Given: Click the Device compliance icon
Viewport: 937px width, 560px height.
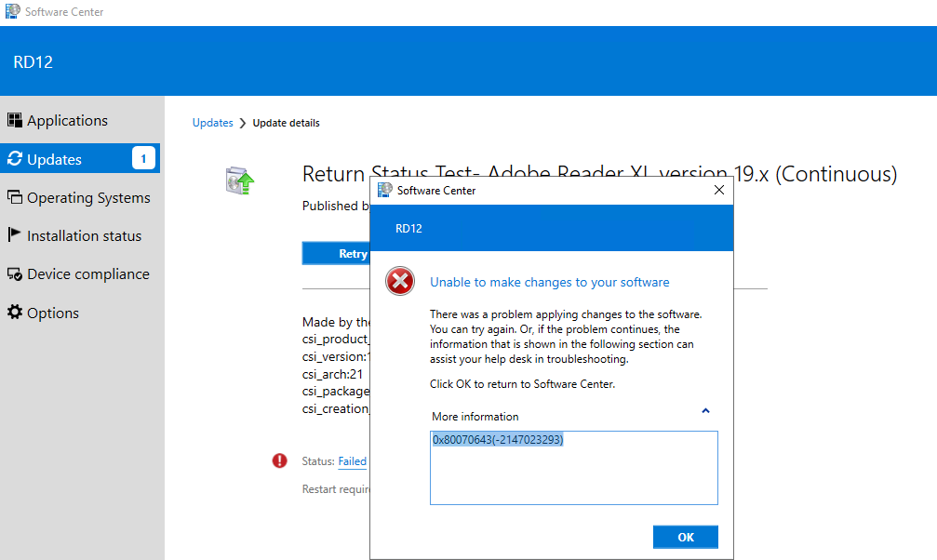Looking at the screenshot, I should pos(15,274).
